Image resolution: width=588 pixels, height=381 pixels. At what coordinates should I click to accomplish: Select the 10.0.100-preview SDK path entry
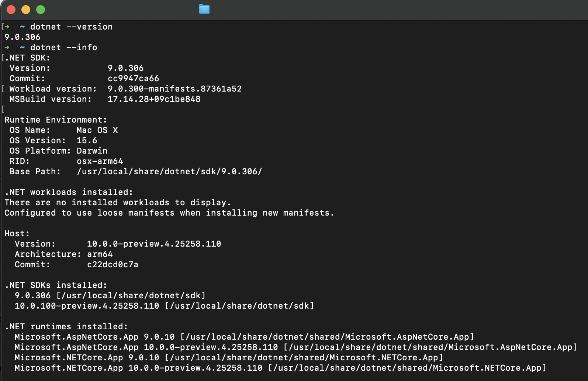click(x=163, y=306)
